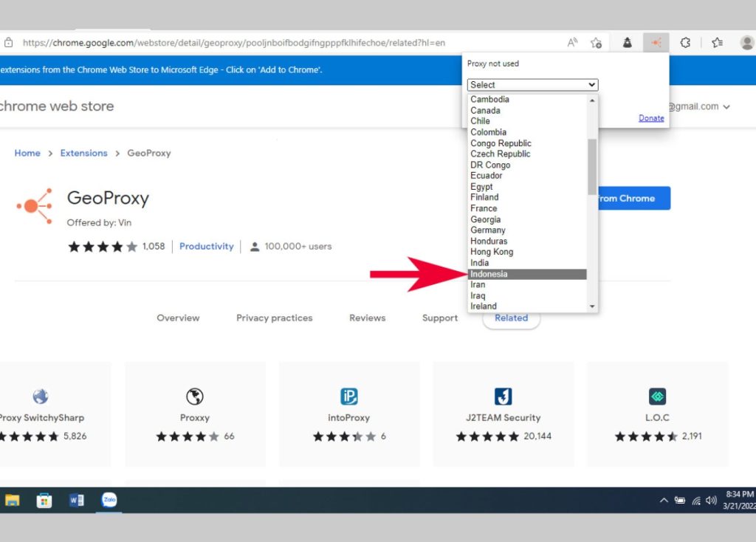Pick Germany from the country list
The height and width of the screenshot is (542, 756).
527,230
